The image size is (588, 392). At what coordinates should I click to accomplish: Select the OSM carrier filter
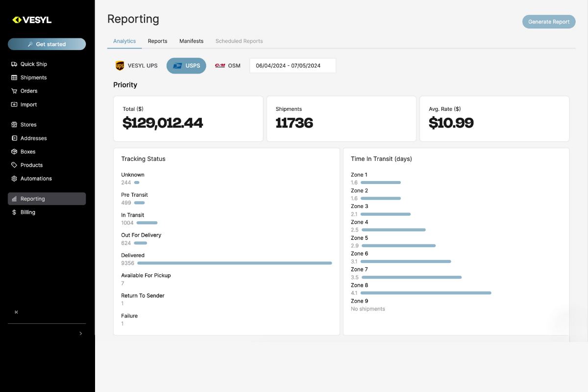[228, 66]
